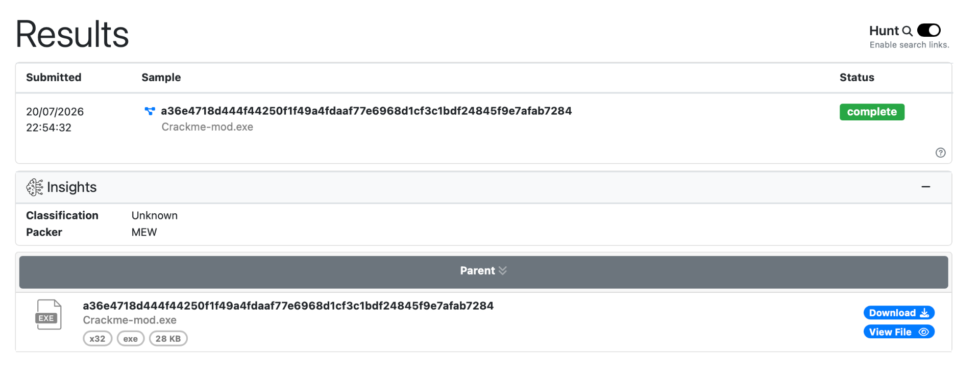Collapse the Insights panel with minus icon
Viewport: 980px width, 377px height.
pyautogui.click(x=925, y=187)
